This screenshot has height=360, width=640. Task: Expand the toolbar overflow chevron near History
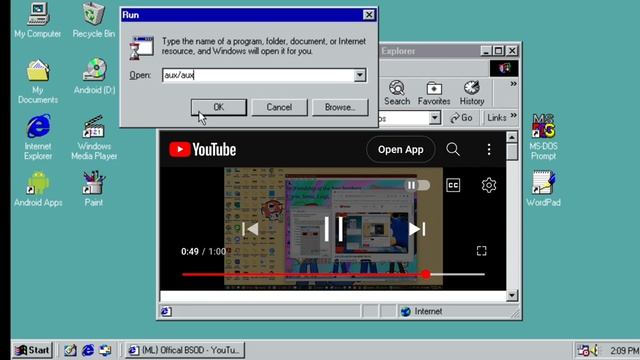point(513,84)
